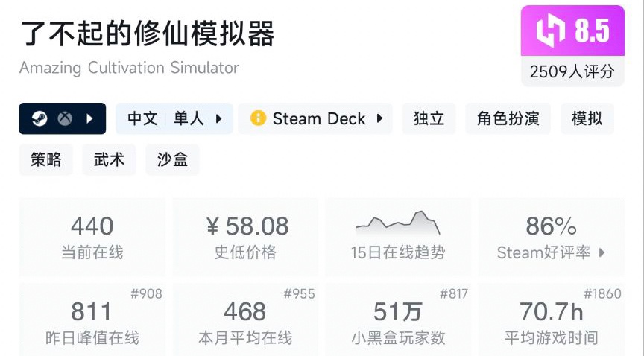Open Steam好评率 details arrow
Viewport: 644px width, 356px height.
click(602, 252)
